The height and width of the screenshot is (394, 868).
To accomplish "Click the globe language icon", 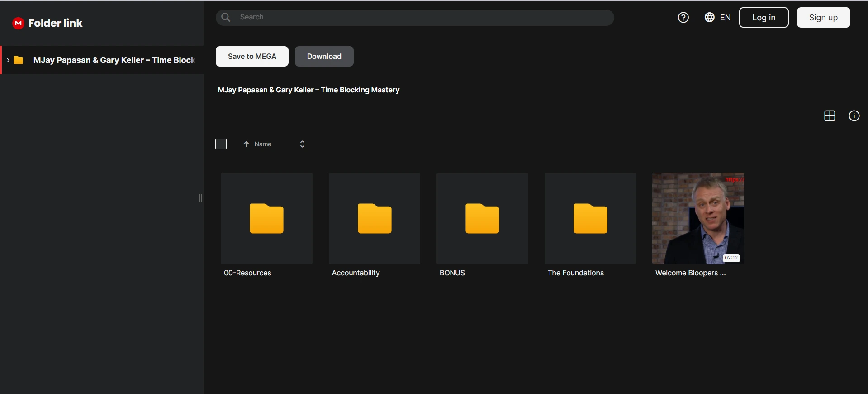I will coord(709,17).
